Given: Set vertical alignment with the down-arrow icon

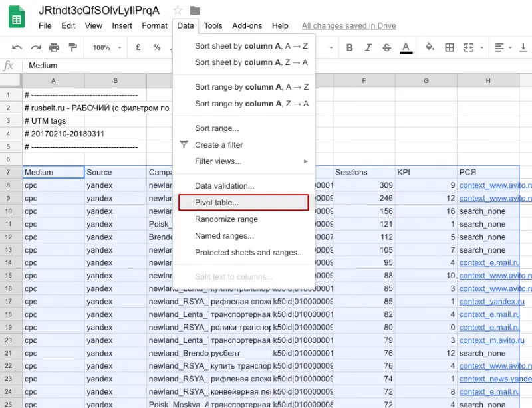Looking at the screenshot, I should (523, 47).
